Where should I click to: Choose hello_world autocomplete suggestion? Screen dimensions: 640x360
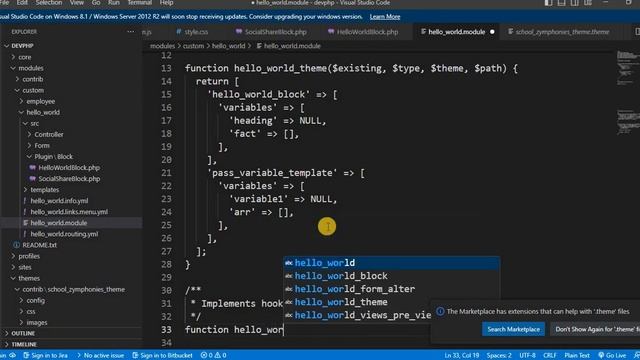pos(391,263)
